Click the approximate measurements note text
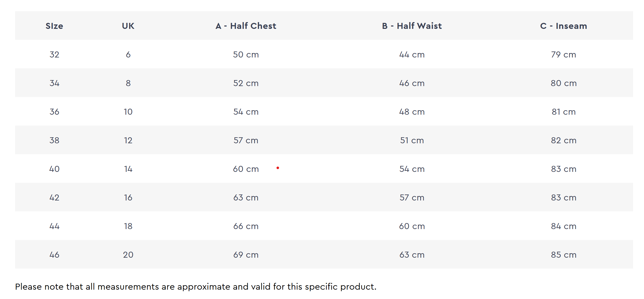The image size is (644, 299). tap(196, 287)
